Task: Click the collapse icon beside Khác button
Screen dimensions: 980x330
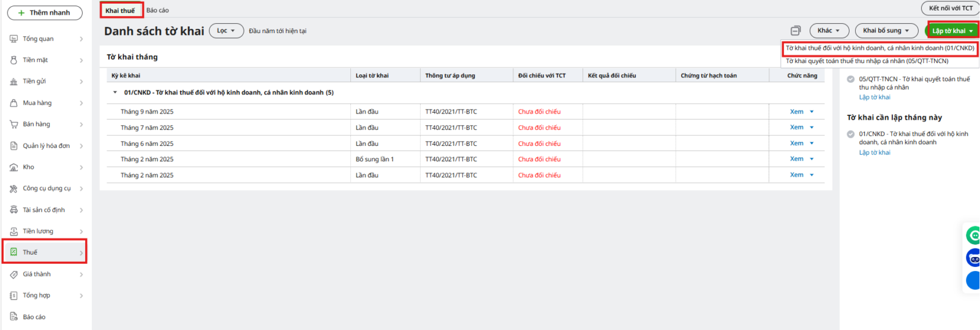Action: click(x=795, y=31)
